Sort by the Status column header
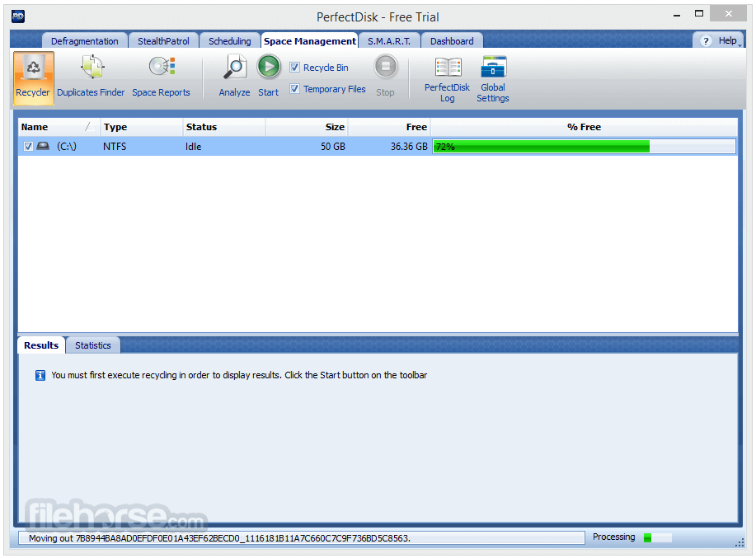Viewport: 756px width, 558px height. click(224, 127)
